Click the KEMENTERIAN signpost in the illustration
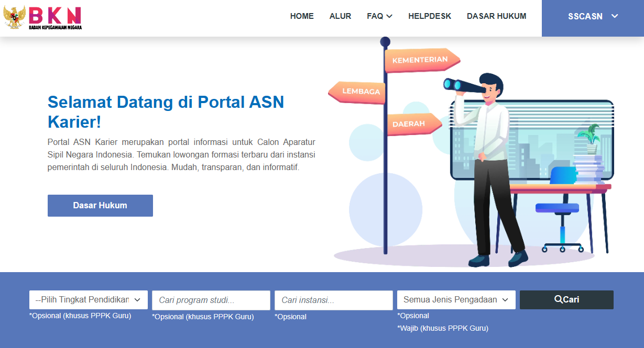 422,60
